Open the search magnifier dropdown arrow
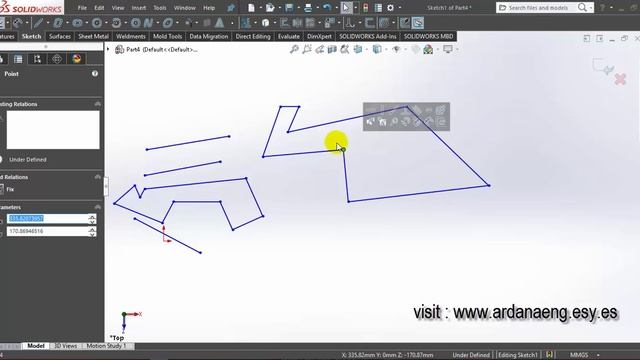The width and height of the screenshot is (640, 360). pyautogui.click(x=591, y=8)
